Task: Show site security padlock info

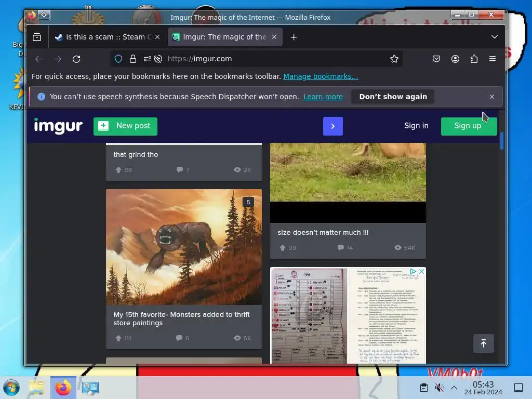Action: click(x=133, y=59)
